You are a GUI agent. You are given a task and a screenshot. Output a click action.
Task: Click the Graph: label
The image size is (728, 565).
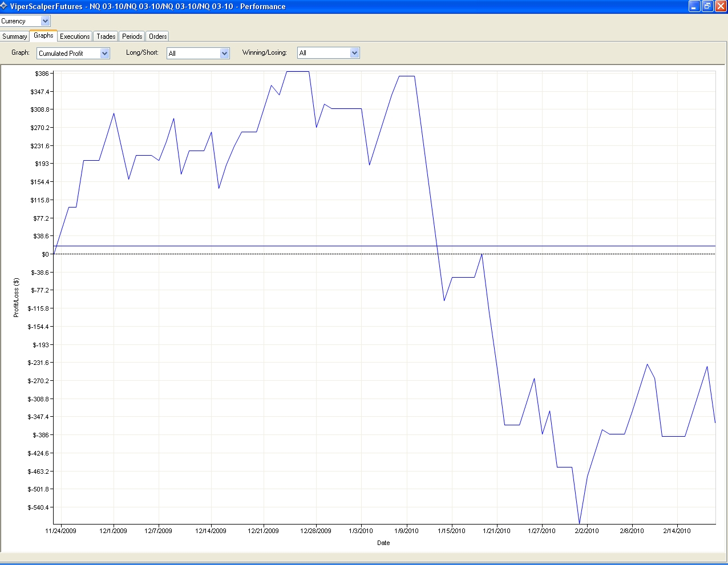coord(21,52)
